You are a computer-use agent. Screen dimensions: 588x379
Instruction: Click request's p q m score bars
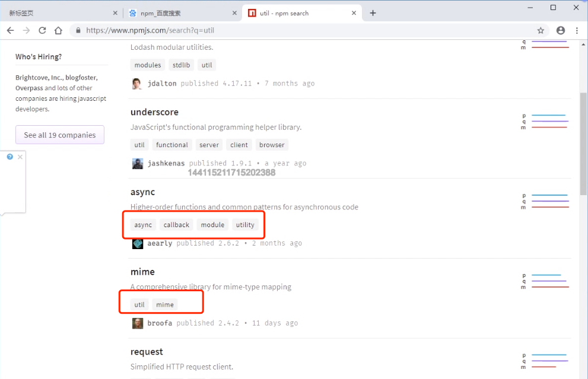pyautogui.click(x=546, y=361)
